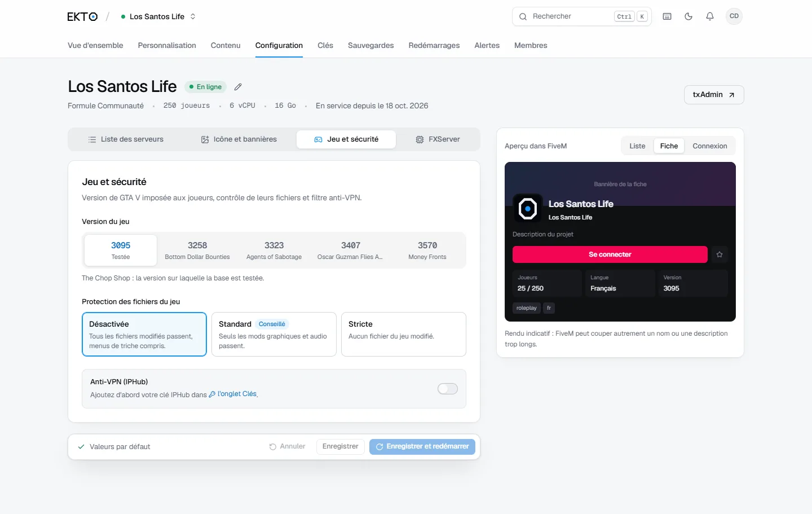Open the Redémarrages tab
Screen dimensions: 812x514
tap(434, 45)
